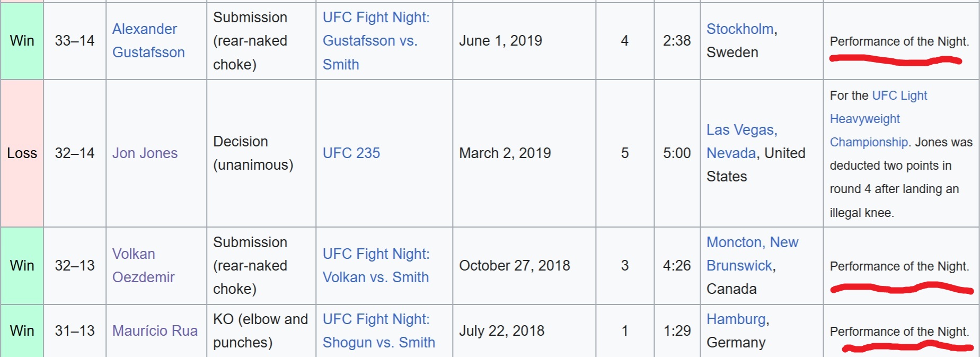The height and width of the screenshot is (357, 980).
Task: Select the October 27, 2018 date cell
Action: [514, 266]
